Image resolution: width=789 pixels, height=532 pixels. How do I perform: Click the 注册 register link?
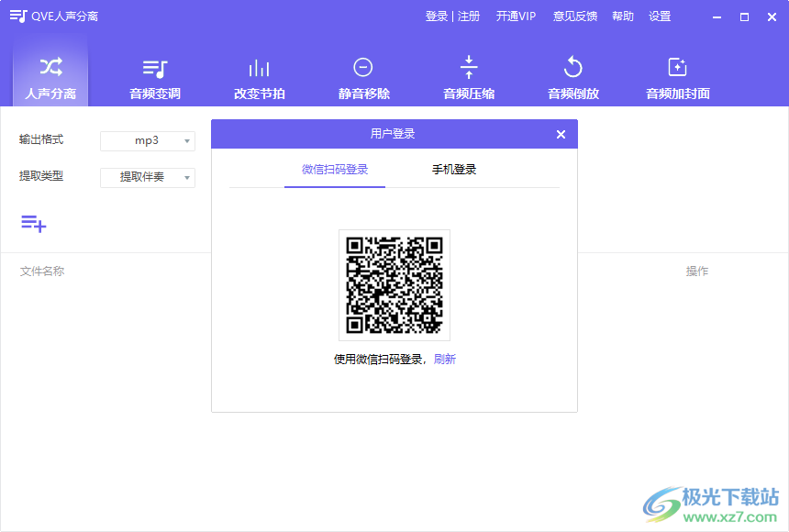468,16
